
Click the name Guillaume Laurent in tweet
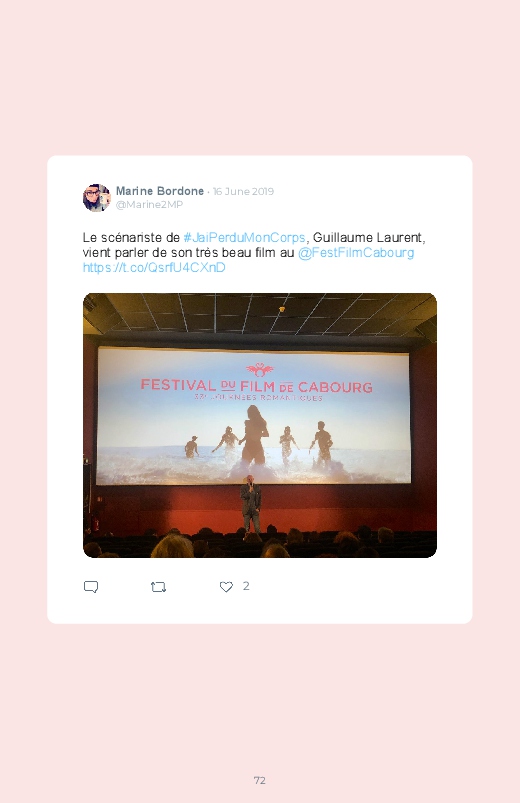click(367, 238)
